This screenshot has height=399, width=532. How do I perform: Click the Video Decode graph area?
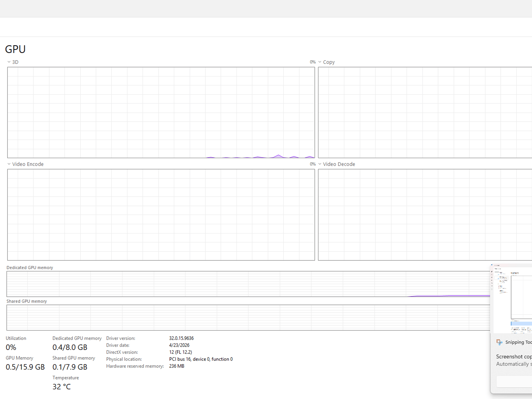425,215
